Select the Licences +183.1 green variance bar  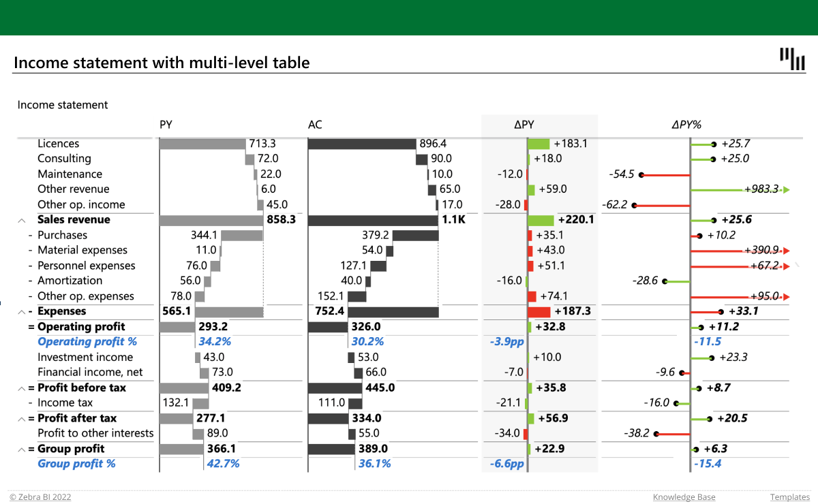[x=539, y=144]
